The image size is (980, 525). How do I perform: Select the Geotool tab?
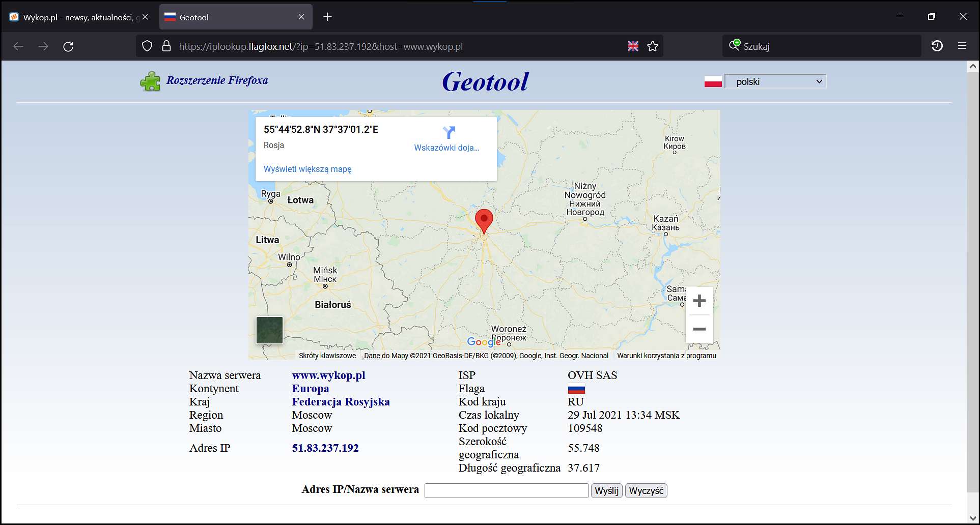click(236, 17)
